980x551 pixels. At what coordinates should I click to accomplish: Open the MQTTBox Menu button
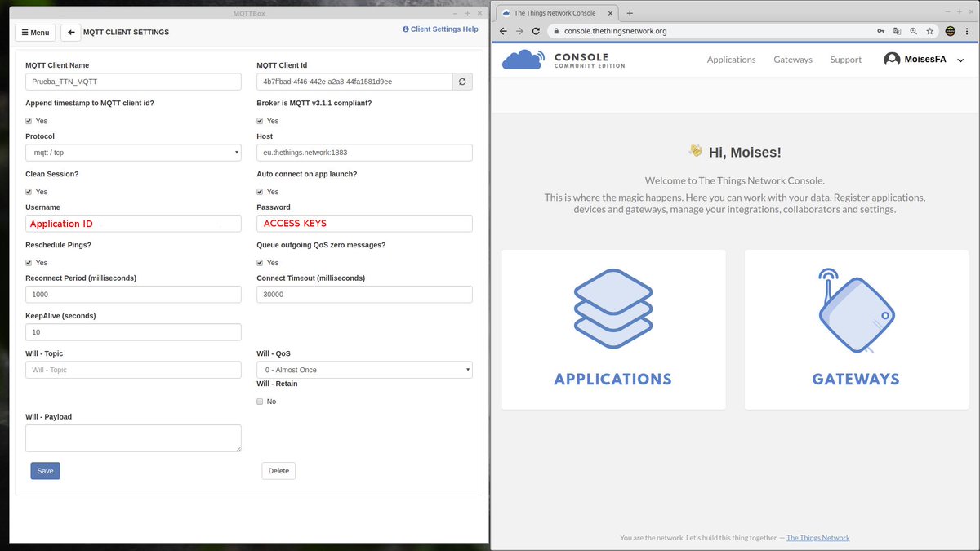(x=35, y=33)
